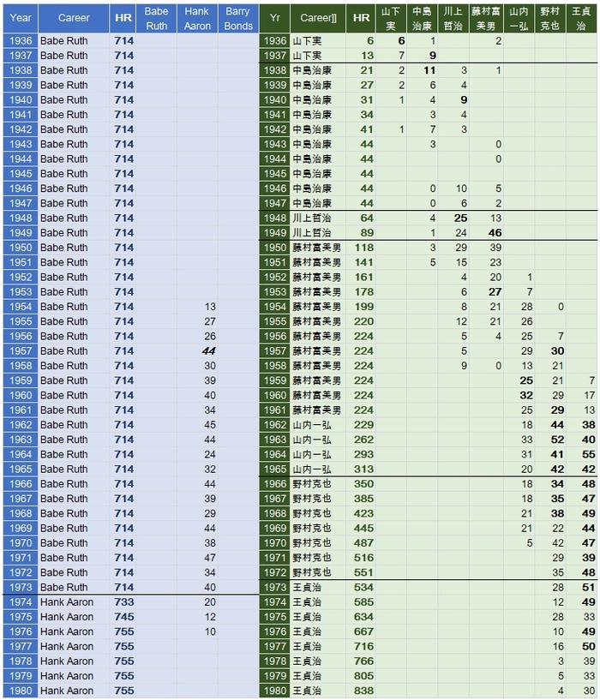This screenshot has height=700, width=600.
Task: Click green HR total 551
Action: coord(363,573)
